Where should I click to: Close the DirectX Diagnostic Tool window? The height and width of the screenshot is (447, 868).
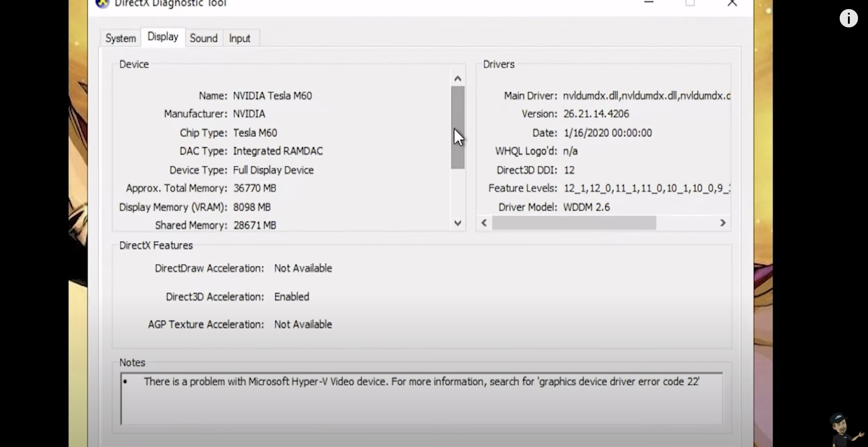tap(732, 3)
